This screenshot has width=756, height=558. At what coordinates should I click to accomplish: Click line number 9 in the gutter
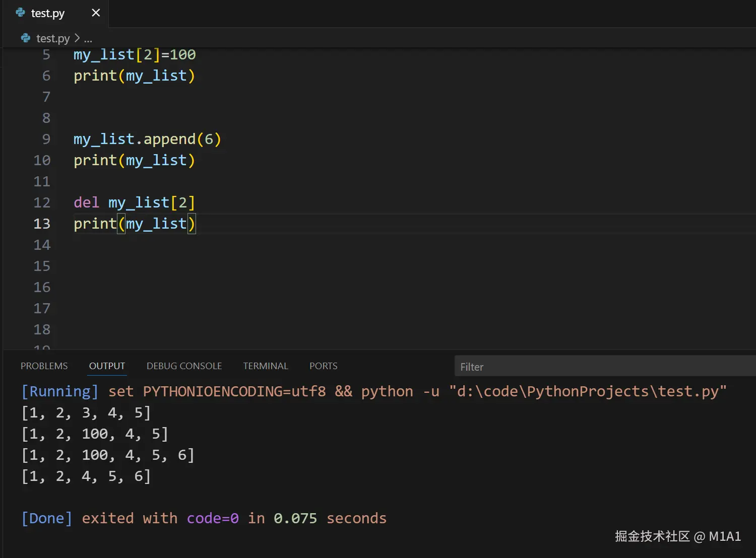(46, 139)
